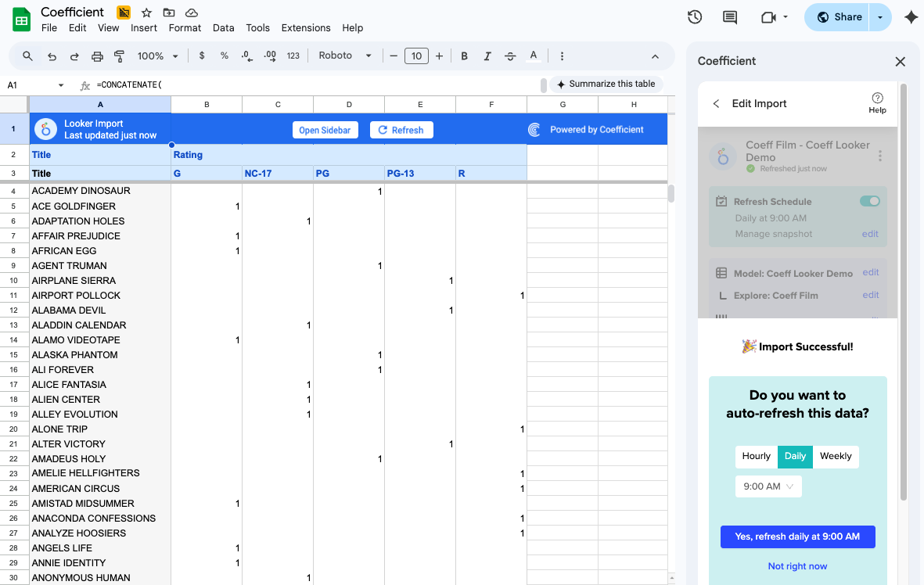924x585 pixels.
Task: Open the comments icon
Action: pyautogui.click(x=730, y=17)
